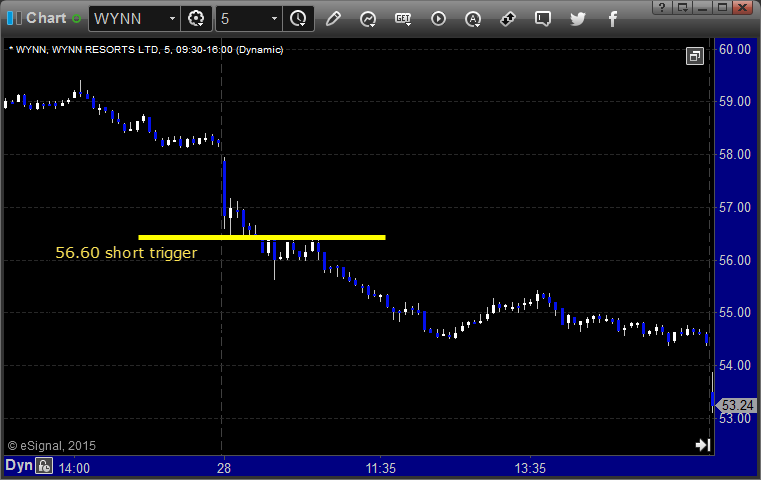Click the 55.00 price axis label
Viewport: 761px width, 480px height.
(735, 313)
